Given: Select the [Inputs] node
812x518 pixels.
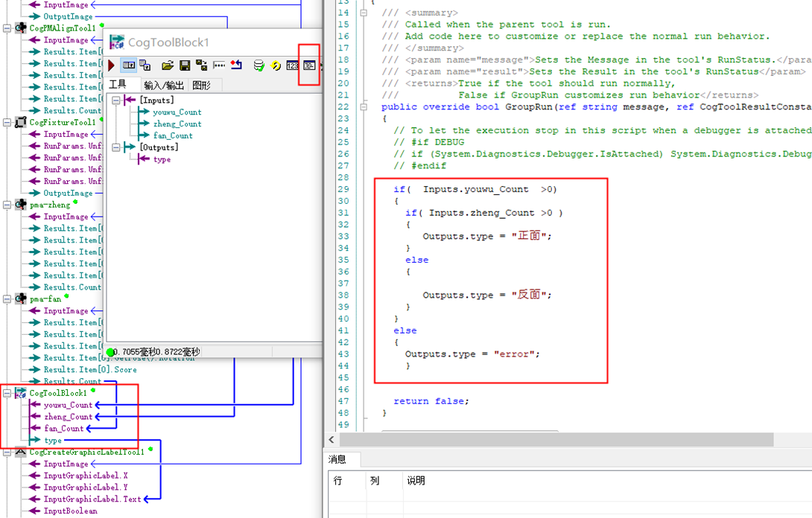Looking at the screenshot, I should [x=156, y=100].
